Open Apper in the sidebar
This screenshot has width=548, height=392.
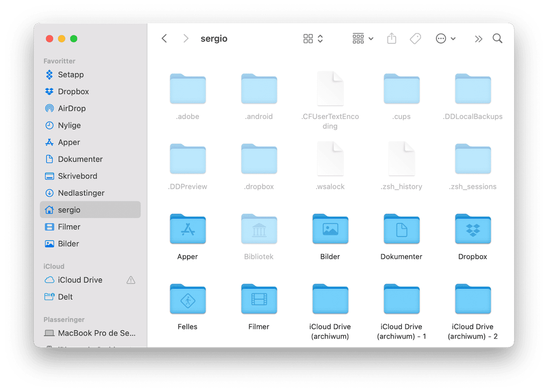coord(90,142)
